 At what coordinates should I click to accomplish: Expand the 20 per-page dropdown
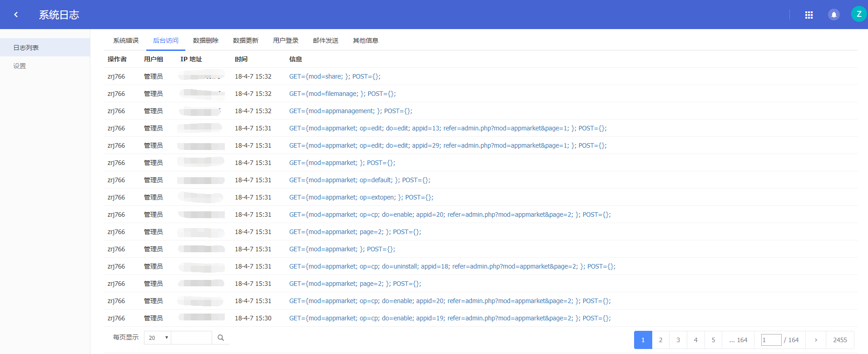[x=157, y=338]
